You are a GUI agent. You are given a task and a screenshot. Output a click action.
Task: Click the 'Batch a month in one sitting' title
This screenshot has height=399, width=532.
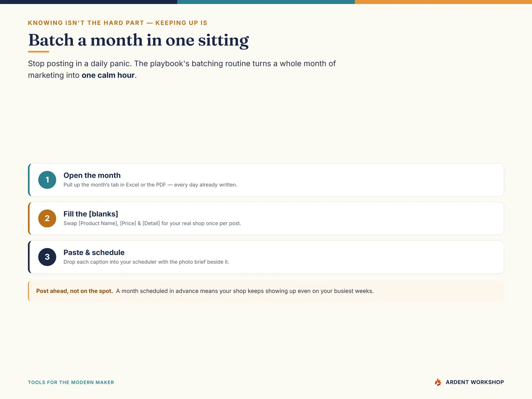[x=139, y=40]
